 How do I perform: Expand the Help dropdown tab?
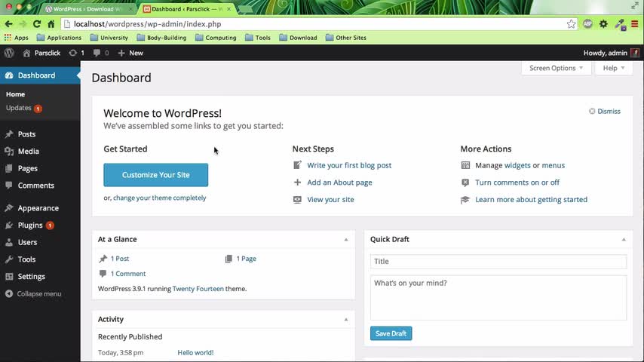[614, 68]
